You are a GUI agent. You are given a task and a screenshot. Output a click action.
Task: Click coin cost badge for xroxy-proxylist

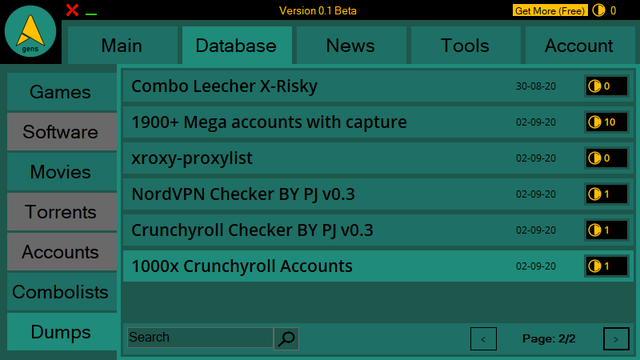click(606, 158)
